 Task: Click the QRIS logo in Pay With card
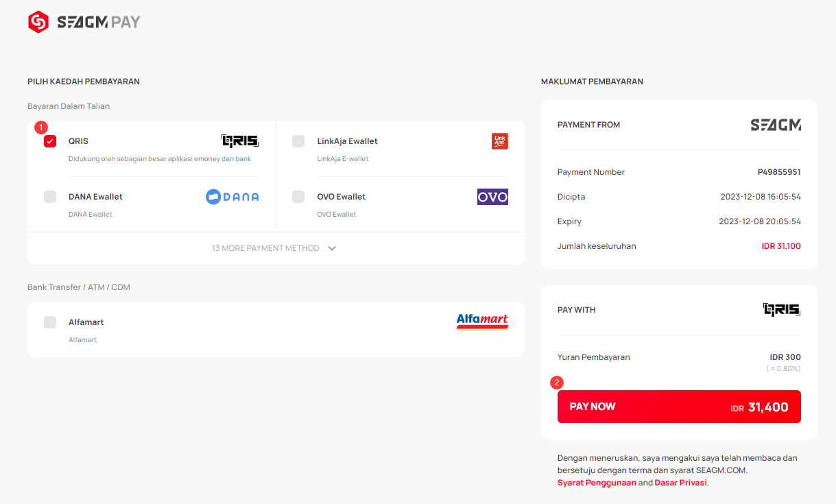coord(782,310)
